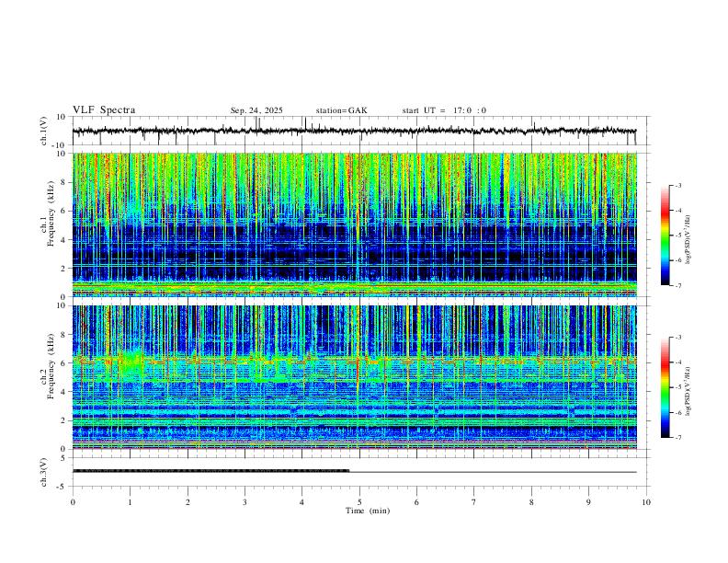This screenshot has width=728, height=563.
Task: Click the date 'Sep. 24, 2025'
Action: tap(256, 110)
